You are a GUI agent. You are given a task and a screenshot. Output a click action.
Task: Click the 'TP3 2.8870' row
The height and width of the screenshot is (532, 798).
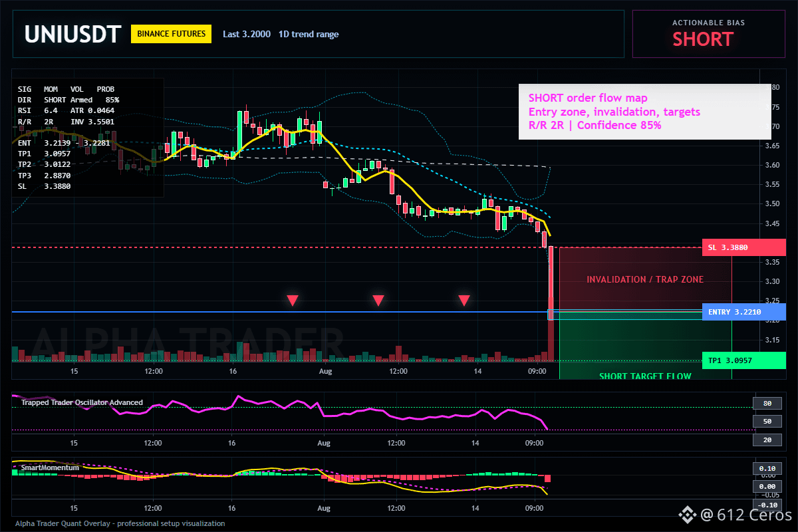(45, 176)
